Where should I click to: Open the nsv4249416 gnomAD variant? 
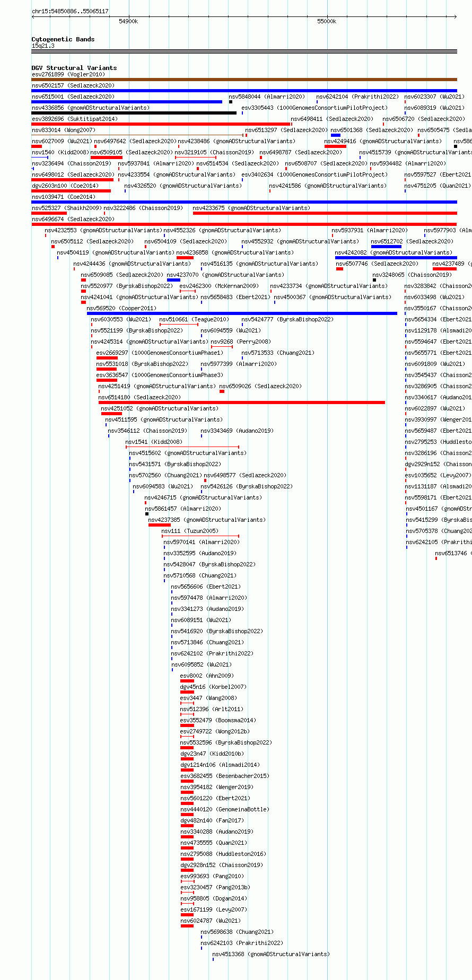click(x=383, y=141)
